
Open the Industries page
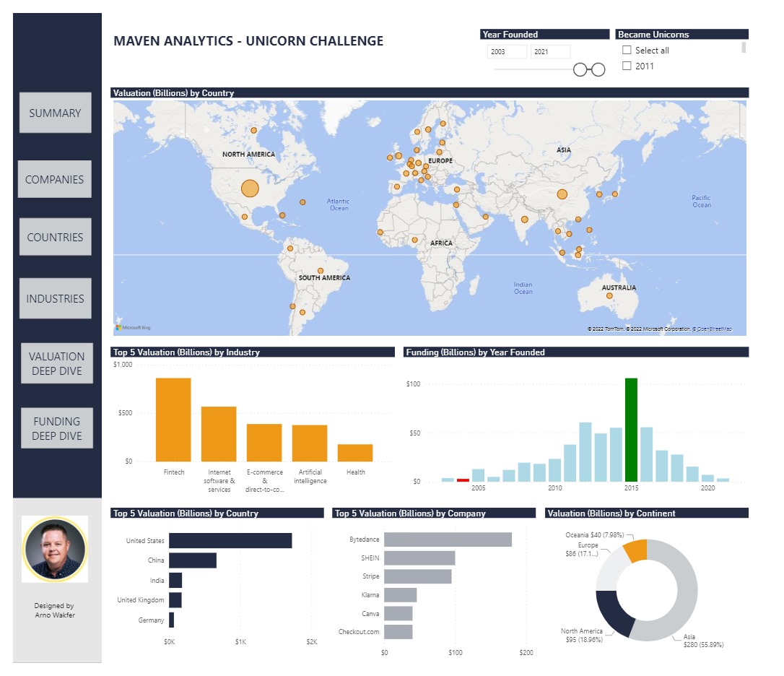55,298
